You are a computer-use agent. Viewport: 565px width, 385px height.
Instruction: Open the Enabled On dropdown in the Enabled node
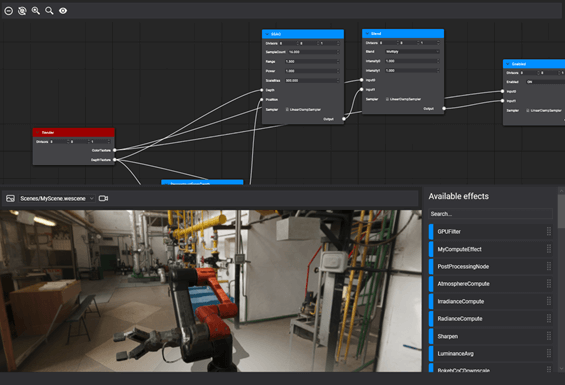point(545,82)
